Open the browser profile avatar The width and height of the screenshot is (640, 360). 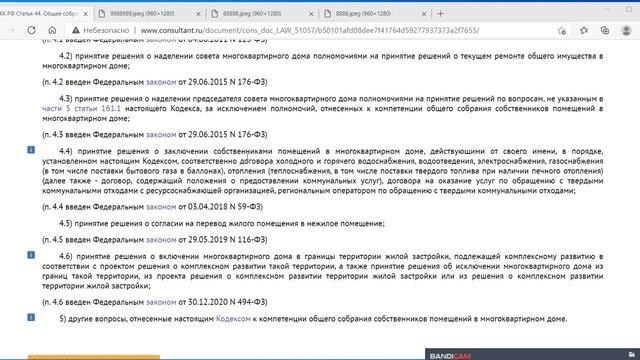(x=626, y=30)
